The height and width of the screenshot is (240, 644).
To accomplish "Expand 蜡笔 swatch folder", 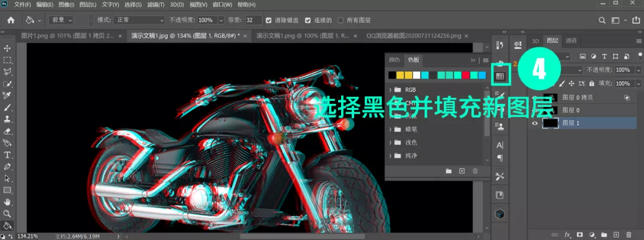I will [390, 129].
